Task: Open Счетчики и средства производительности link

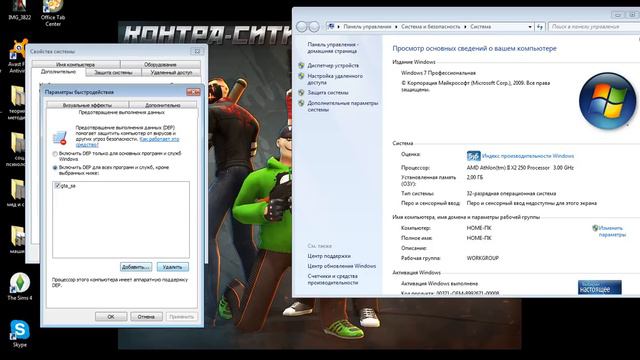Action: pos(333,279)
